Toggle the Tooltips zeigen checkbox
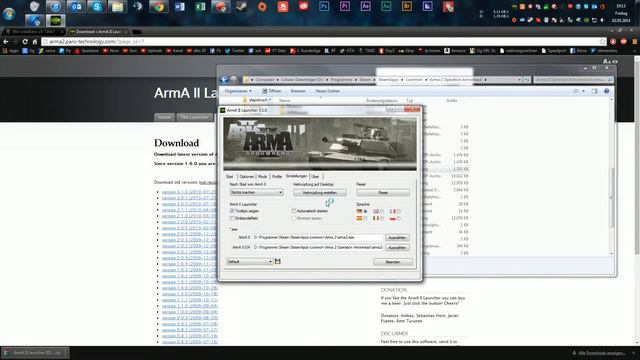640x360 pixels. pos(232,211)
